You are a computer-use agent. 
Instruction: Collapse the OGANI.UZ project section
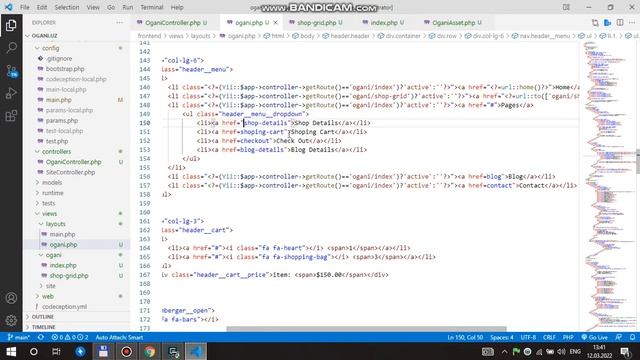[x=44, y=36]
